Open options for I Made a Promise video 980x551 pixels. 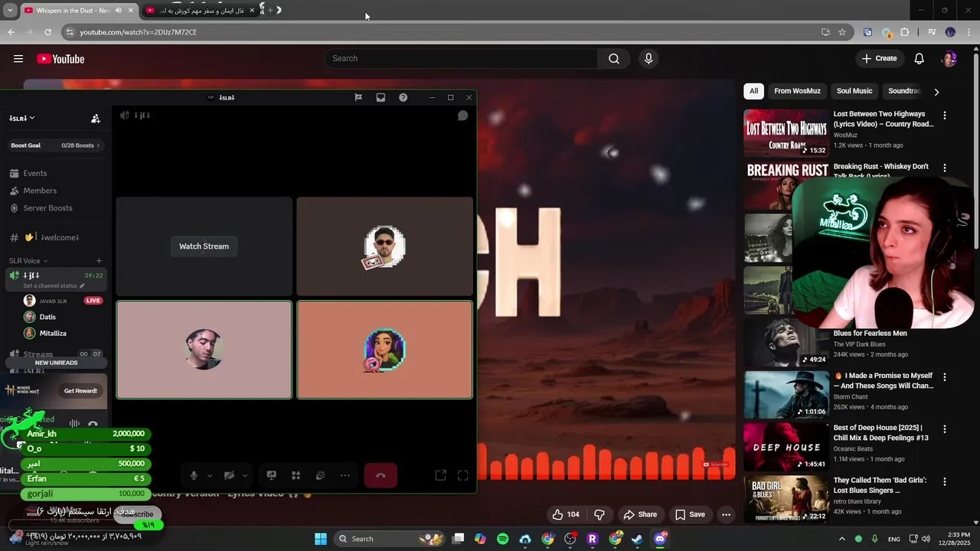point(945,377)
